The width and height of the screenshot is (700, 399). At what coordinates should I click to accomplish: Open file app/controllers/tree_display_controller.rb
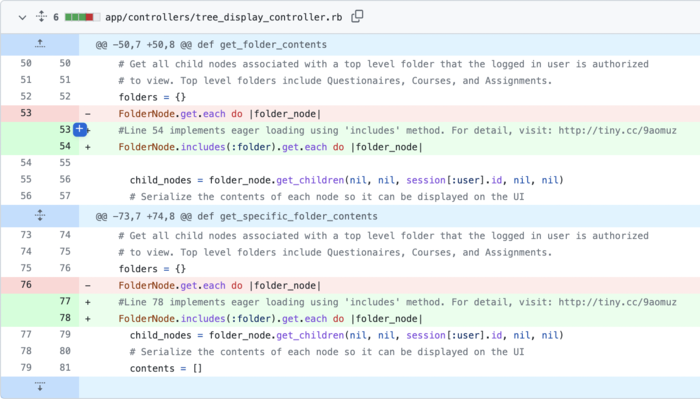(x=224, y=17)
